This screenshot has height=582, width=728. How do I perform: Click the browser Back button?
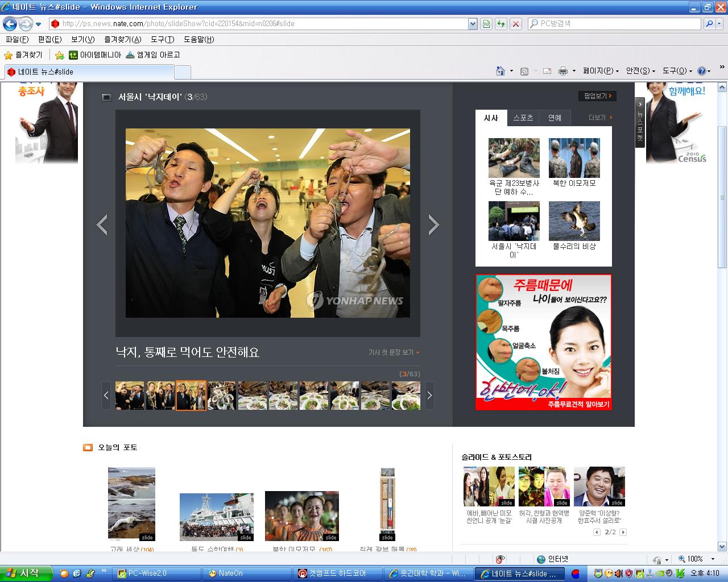(10, 24)
